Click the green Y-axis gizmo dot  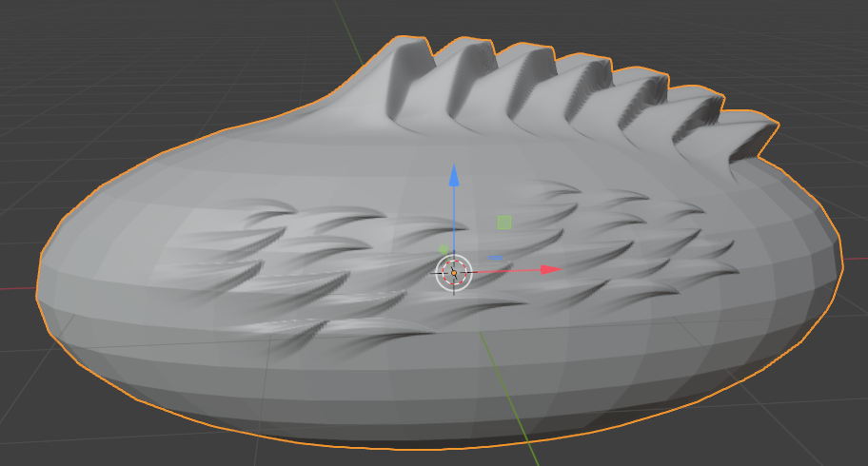(444, 250)
